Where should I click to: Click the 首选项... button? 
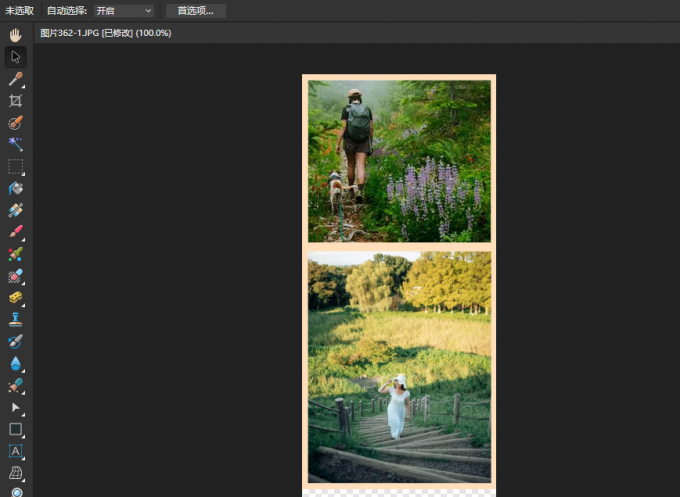tap(196, 11)
